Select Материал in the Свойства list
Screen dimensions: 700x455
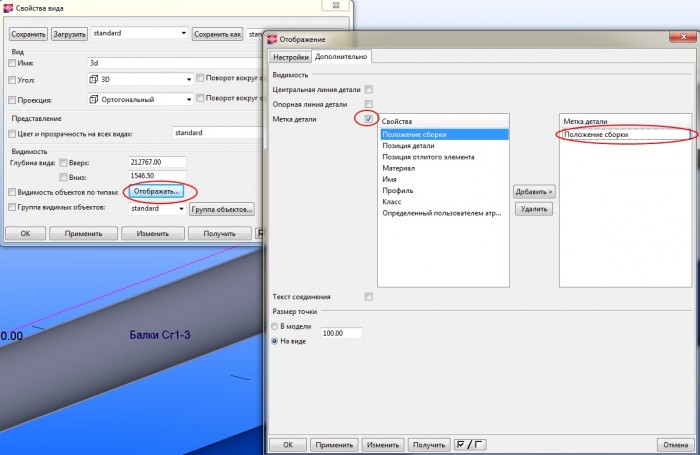[400, 168]
